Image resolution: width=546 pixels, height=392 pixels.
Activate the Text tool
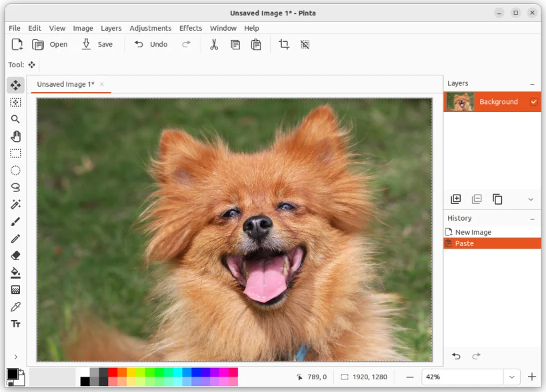click(15, 324)
